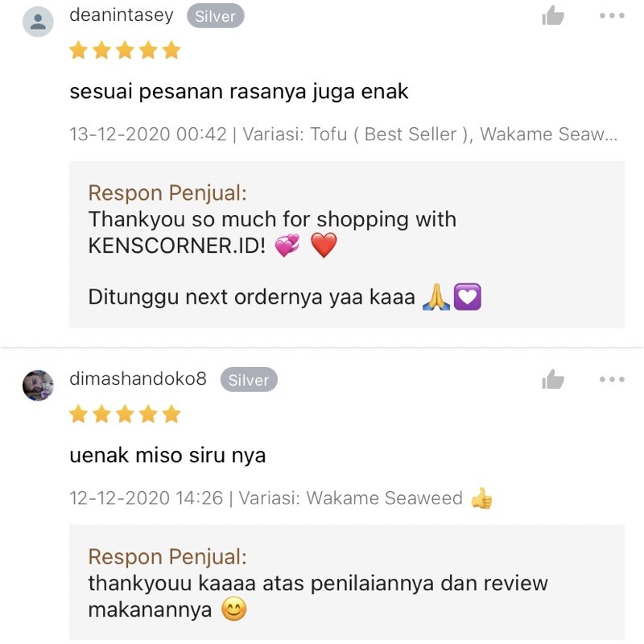
Task: Like dimashandoko8's review with thumbs-up
Action: [553, 379]
